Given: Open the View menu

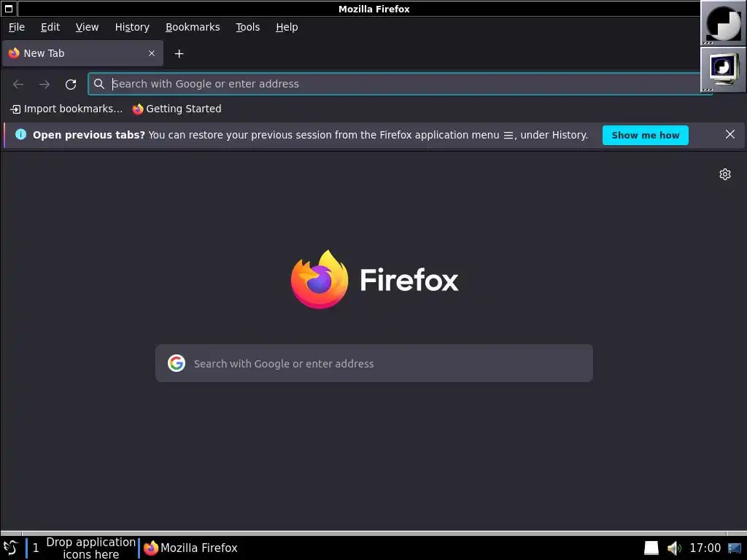Looking at the screenshot, I should coord(88,27).
